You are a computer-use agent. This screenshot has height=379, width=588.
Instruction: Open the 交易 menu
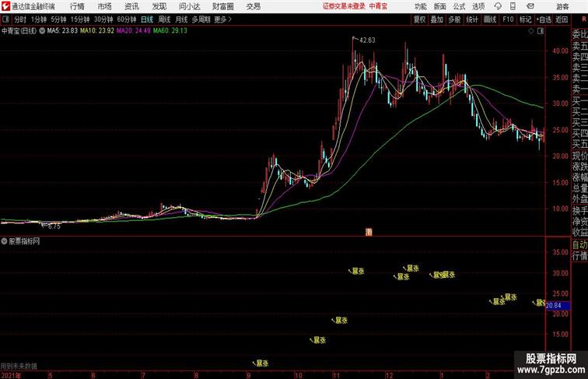pos(253,6)
